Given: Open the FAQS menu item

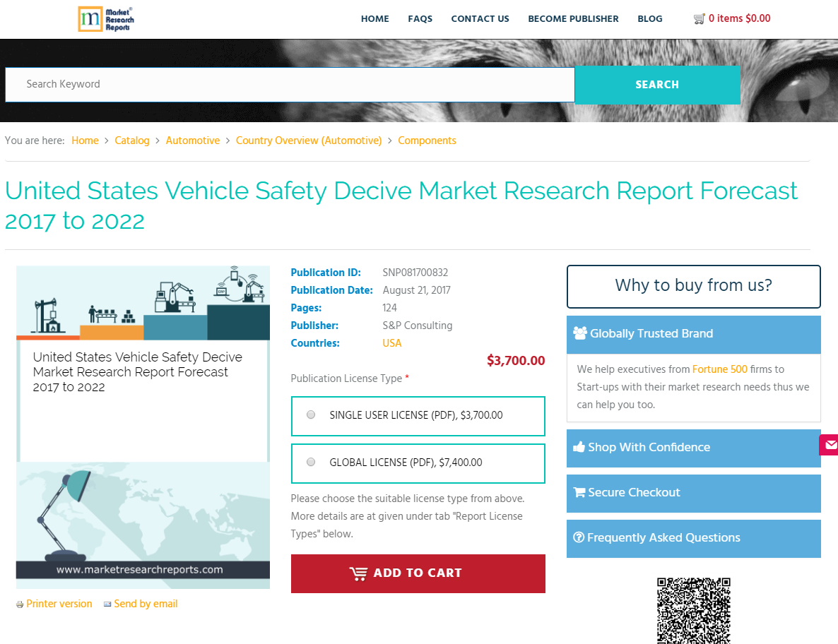Looking at the screenshot, I should click(420, 18).
